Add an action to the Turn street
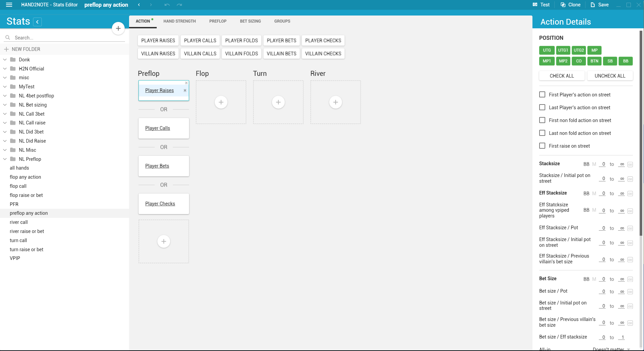The width and height of the screenshot is (644, 351). coord(278,102)
